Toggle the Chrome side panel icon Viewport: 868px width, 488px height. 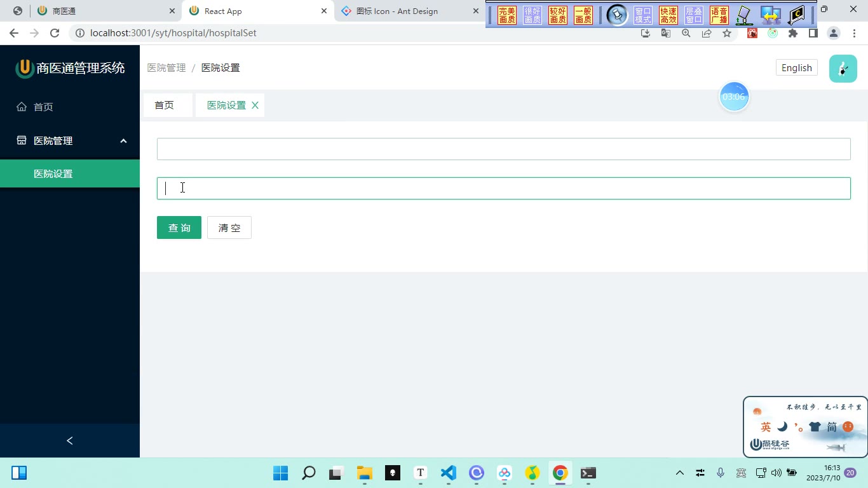(813, 33)
